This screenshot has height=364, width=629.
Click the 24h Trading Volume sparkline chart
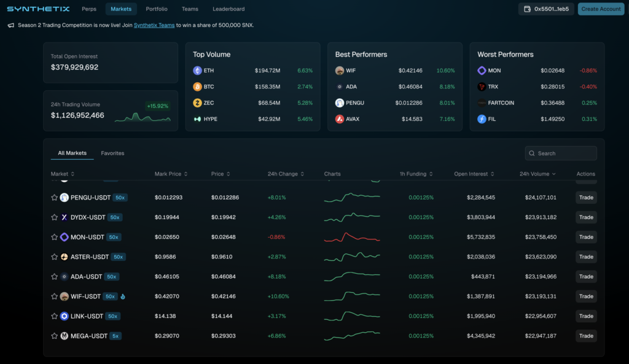click(143, 117)
